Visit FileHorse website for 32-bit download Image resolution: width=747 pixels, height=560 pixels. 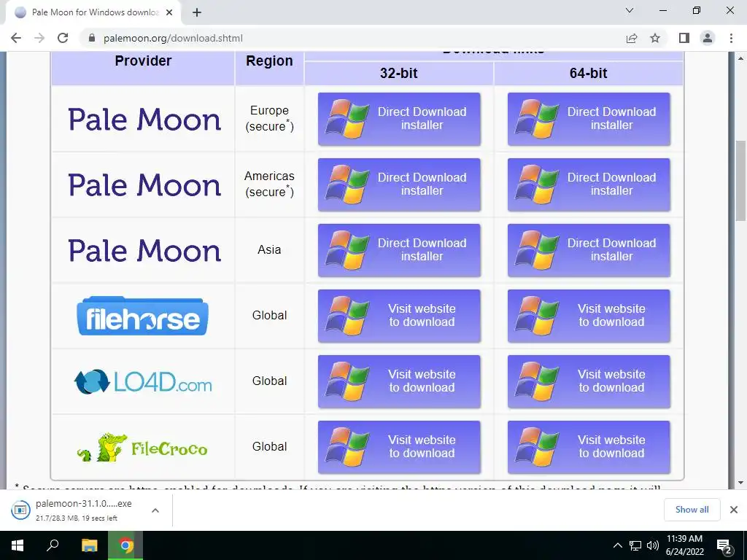[x=399, y=316]
